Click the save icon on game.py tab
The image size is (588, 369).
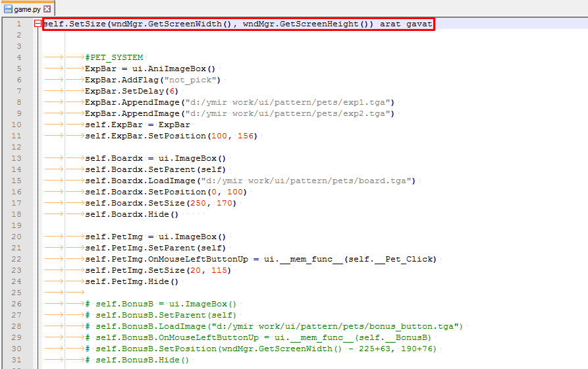pyautogui.click(x=8, y=9)
